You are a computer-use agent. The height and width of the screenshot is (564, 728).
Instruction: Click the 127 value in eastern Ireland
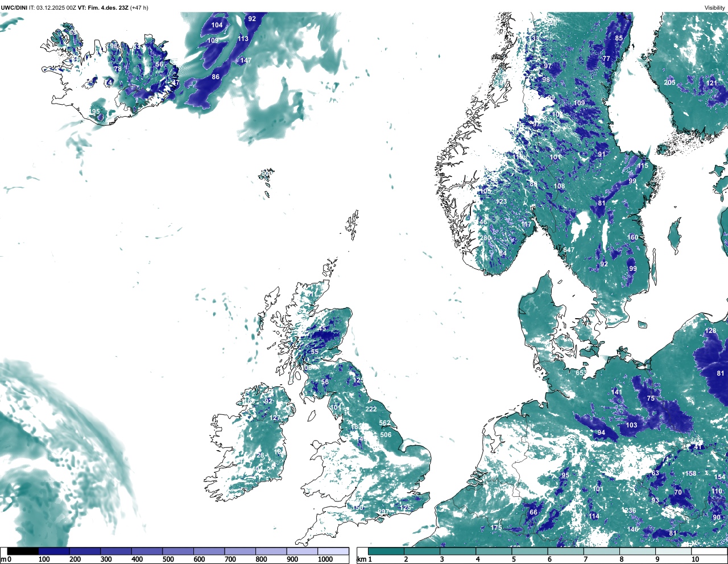(275, 418)
